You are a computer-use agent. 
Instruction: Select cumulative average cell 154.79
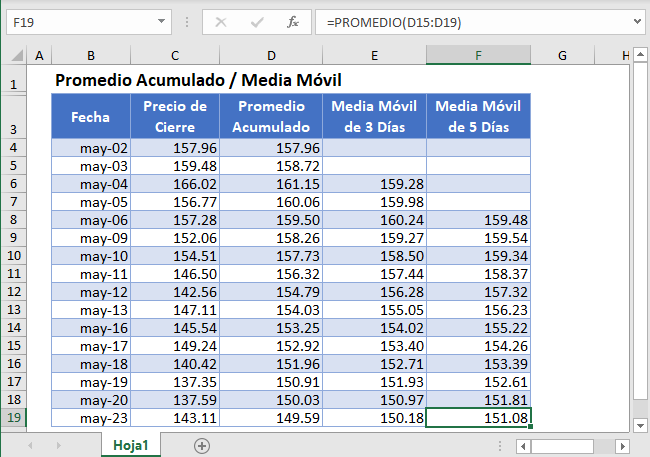pyautogui.click(x=271, y=292)
